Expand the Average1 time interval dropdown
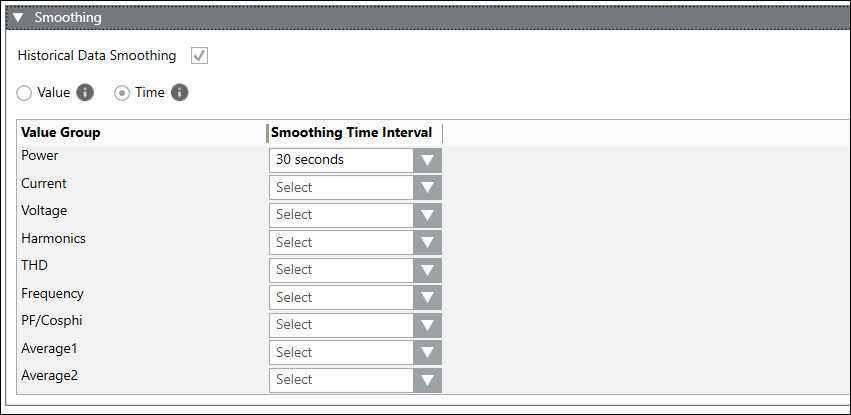Screen dimensions: 851x415 click(427, 352)
